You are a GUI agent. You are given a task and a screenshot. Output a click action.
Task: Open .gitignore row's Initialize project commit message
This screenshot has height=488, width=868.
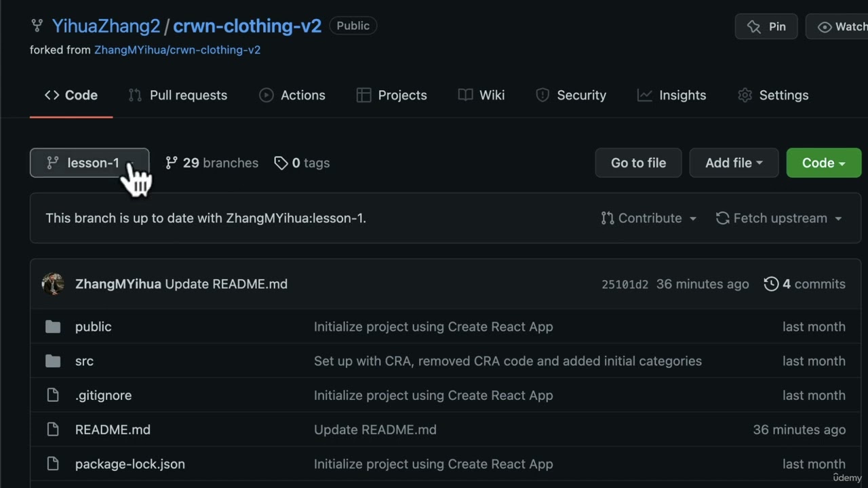click(433, 395)
